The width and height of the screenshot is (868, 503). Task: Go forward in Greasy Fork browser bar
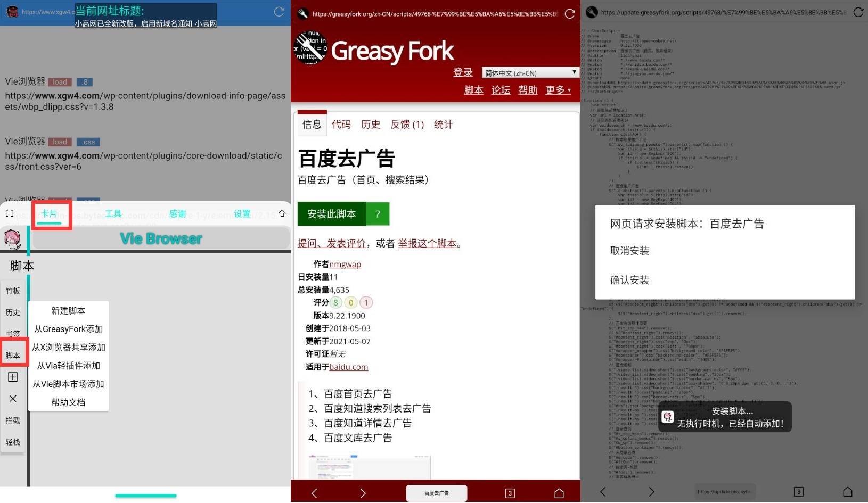coord(363,493)
